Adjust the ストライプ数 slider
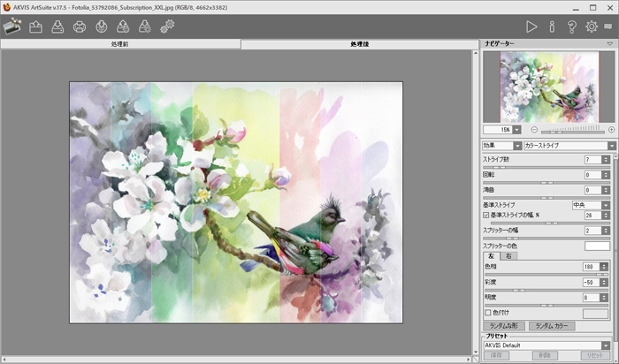Image resolution: width=619 pixels, height=364 pixels. point(546,168)
